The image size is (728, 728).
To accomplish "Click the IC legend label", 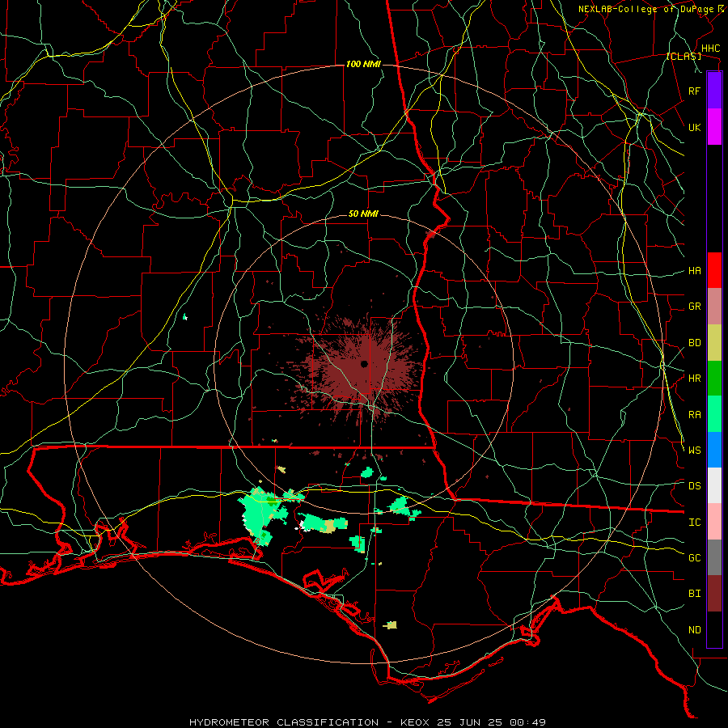I will coord(694,522).
